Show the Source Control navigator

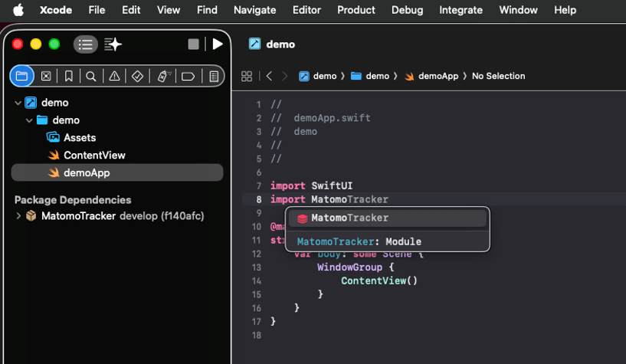point(46,76)
